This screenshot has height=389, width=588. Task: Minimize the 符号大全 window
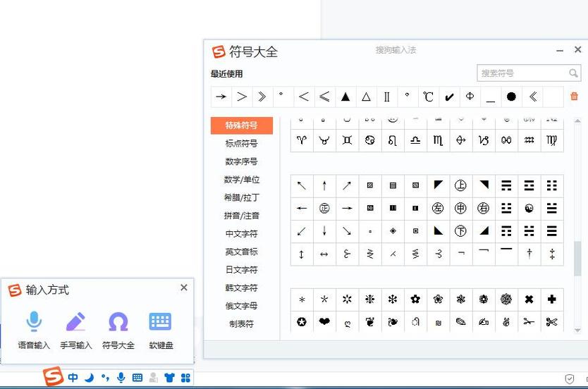[x=560, y=50]
